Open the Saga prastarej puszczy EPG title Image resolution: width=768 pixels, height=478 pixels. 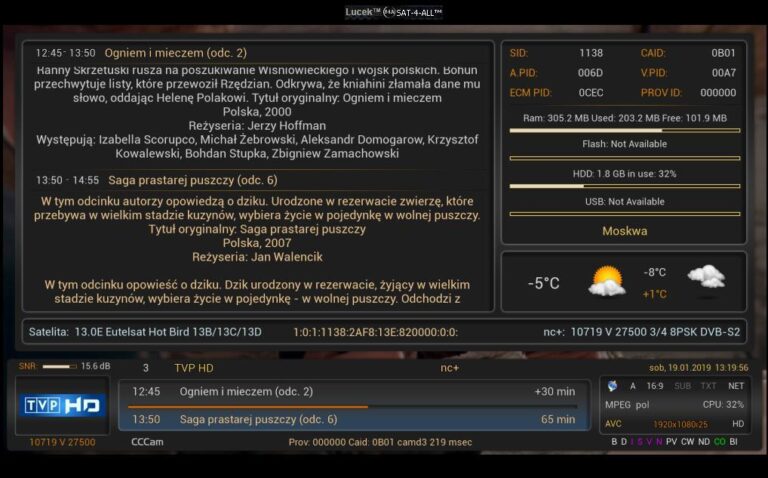[192, 180]
